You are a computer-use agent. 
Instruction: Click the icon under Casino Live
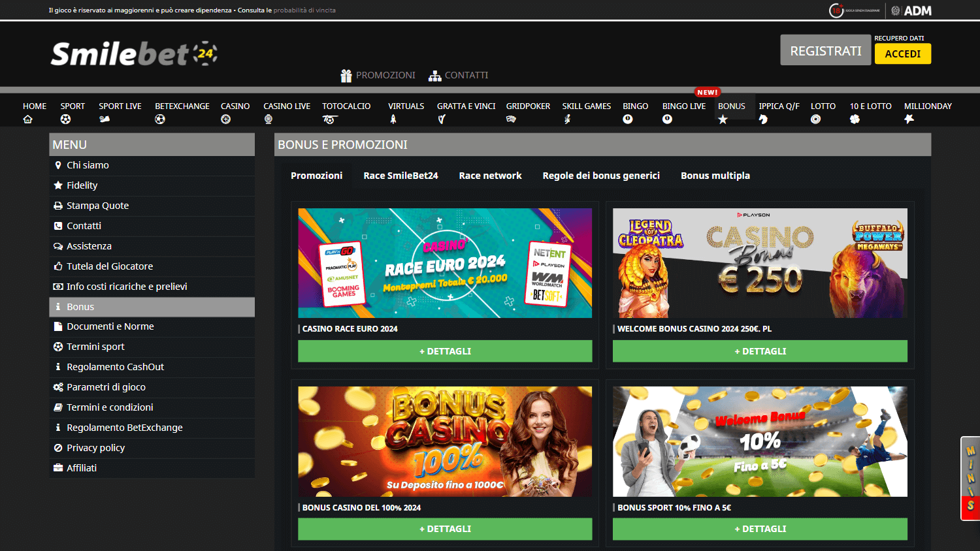coord(269,119)
